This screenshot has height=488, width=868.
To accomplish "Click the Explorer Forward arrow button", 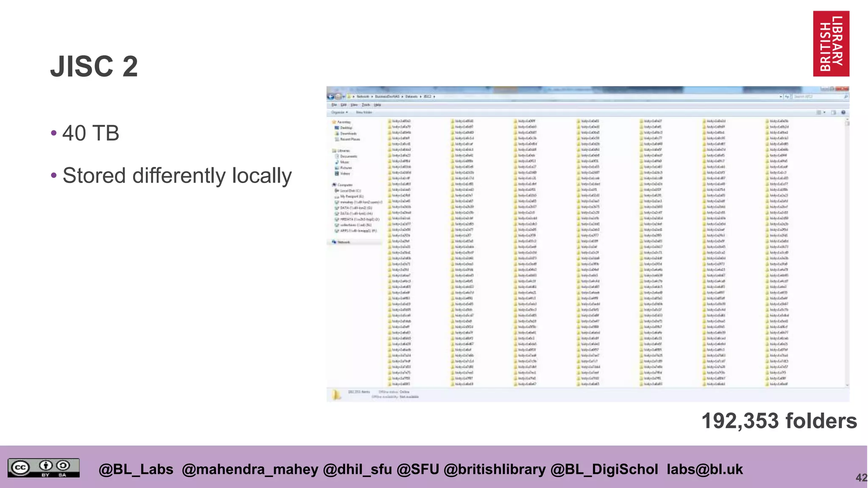I will click(x=339, y=97).
